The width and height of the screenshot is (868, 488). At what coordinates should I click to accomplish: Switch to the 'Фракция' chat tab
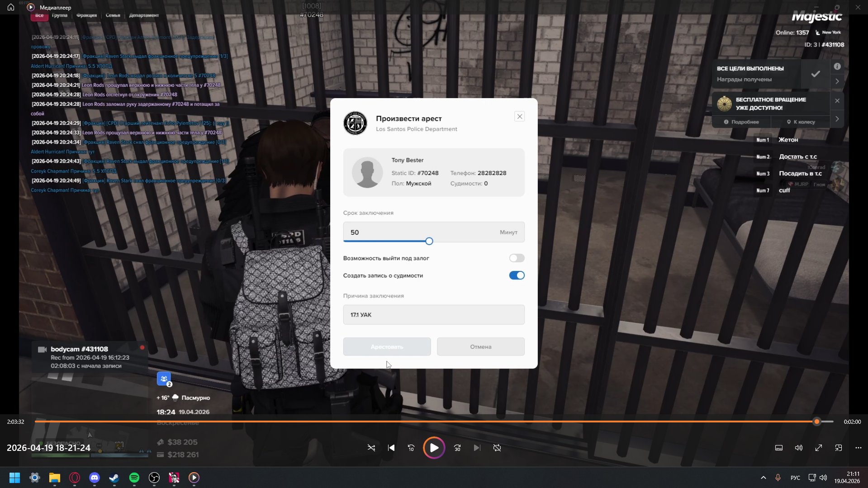coord(86,15)
